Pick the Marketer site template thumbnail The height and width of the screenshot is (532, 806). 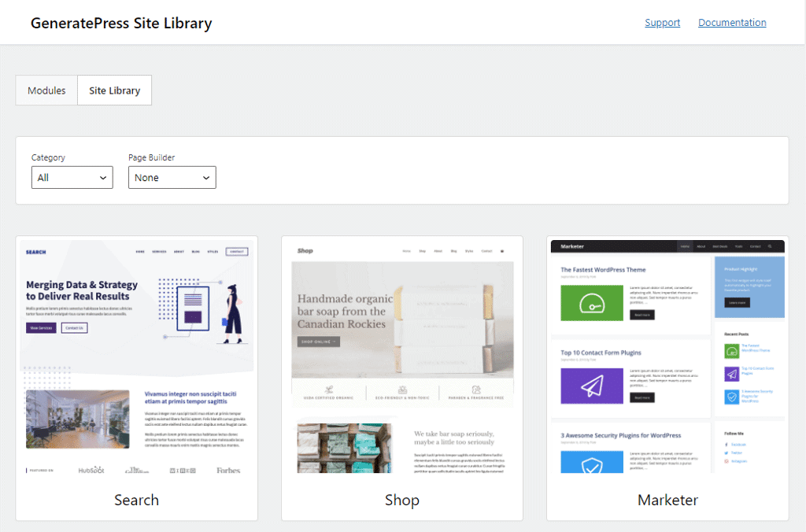click(667, 356)
